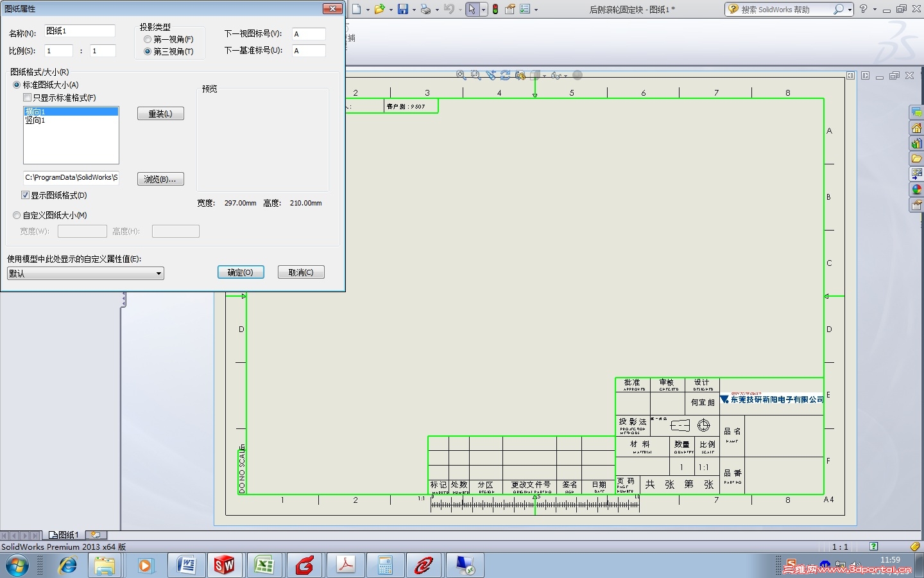Open Appearances task pane tab
Viewport: 924px width, 578px height.
(x=916, y=189)
